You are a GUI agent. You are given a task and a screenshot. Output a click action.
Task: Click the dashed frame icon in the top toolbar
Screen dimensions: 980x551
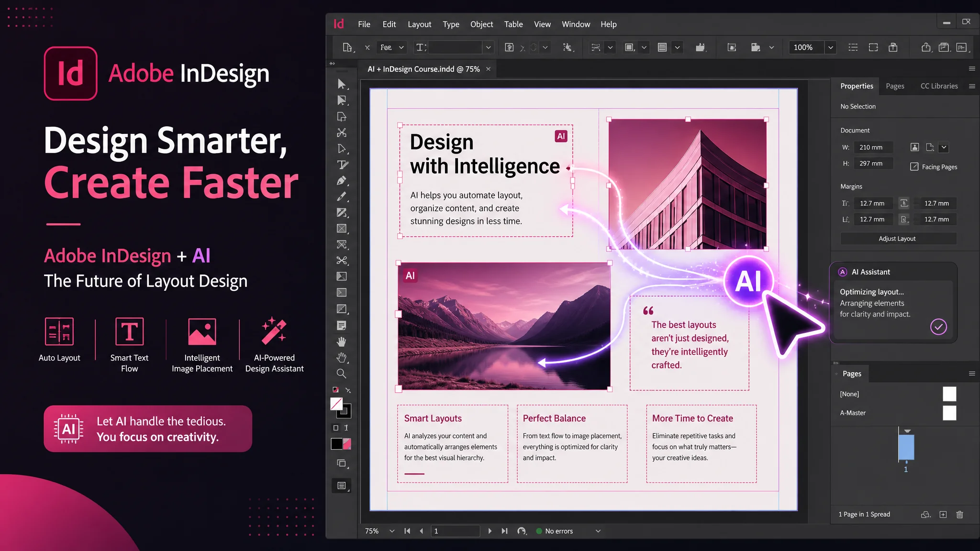click(873, 47)
